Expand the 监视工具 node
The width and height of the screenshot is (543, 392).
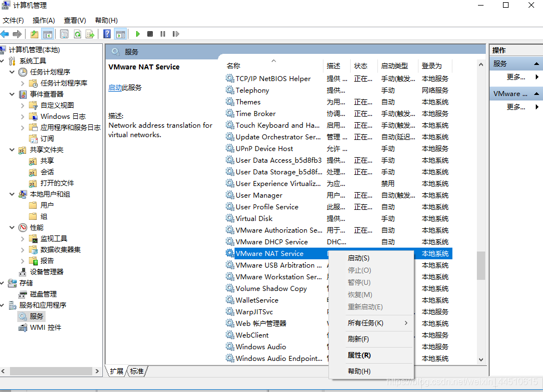(x=23, y=238)
